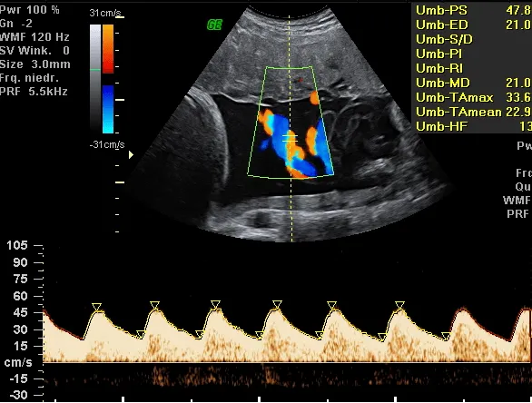This screenshot has height=403, width=532.
Task: Click the 'Pwr 100 %' power setting
Action: [x=30, y=10]
